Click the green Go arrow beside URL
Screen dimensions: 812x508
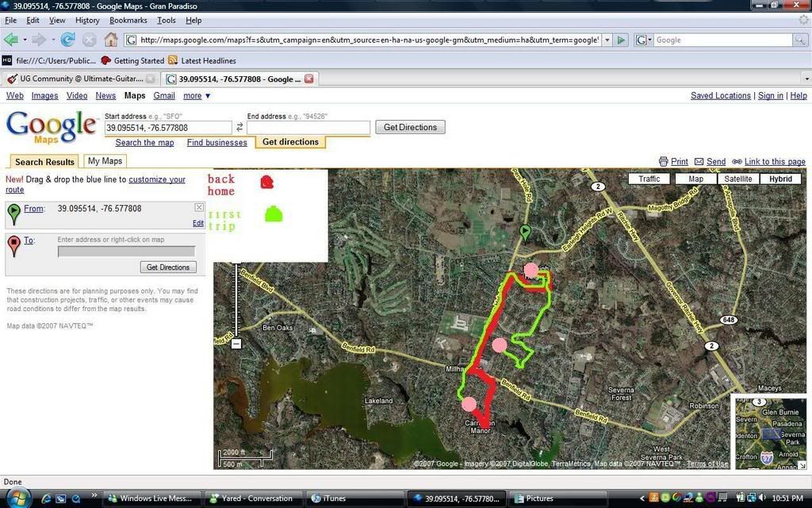coord(622,40)
